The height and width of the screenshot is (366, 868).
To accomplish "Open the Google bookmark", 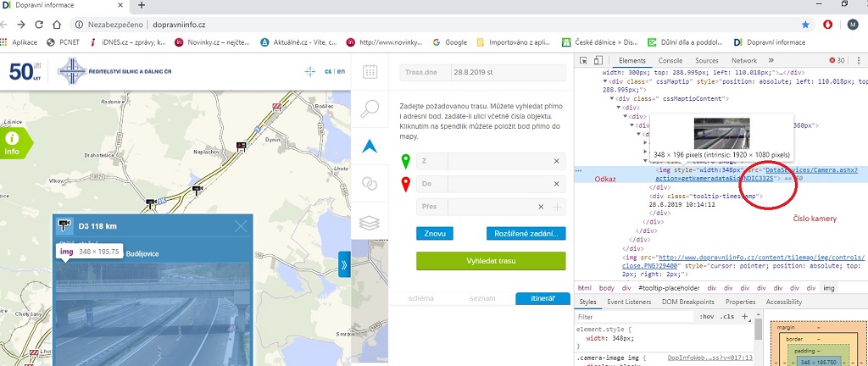I will click(449, 42).
